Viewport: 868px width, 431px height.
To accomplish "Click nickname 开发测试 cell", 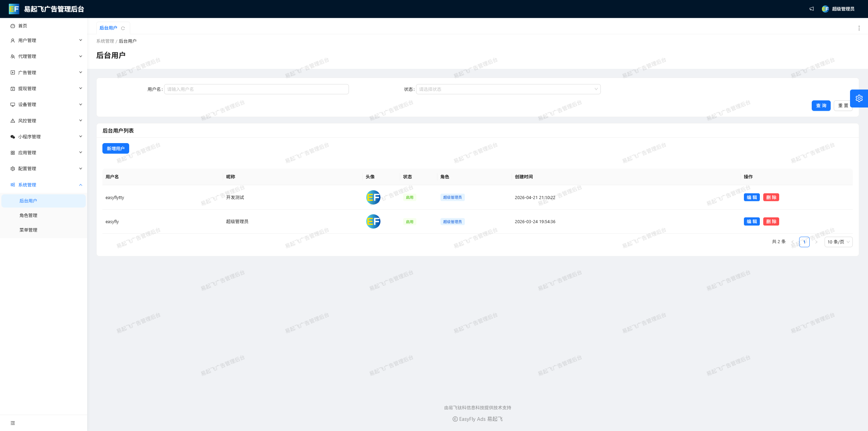I will point(235,197).
